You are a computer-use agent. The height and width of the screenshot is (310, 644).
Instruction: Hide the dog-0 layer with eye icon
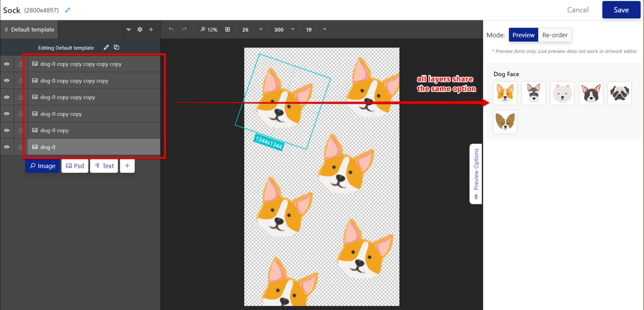[7, 147]
